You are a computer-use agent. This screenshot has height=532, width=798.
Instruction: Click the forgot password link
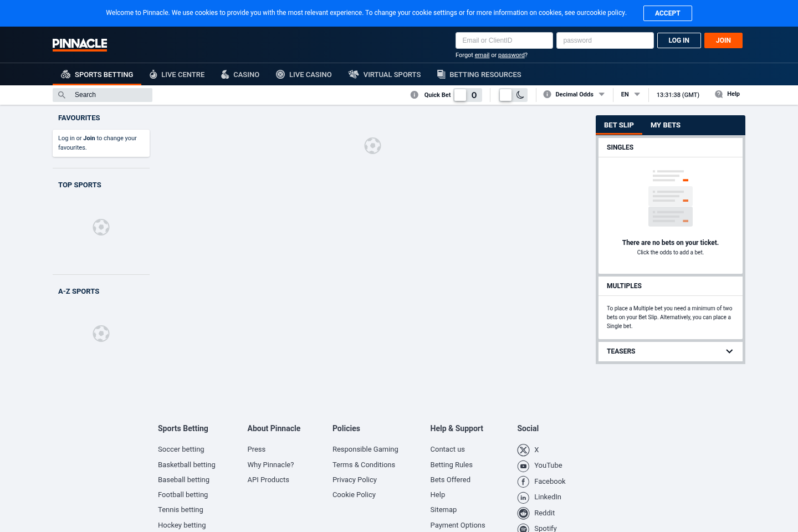(x=511, y=55)
